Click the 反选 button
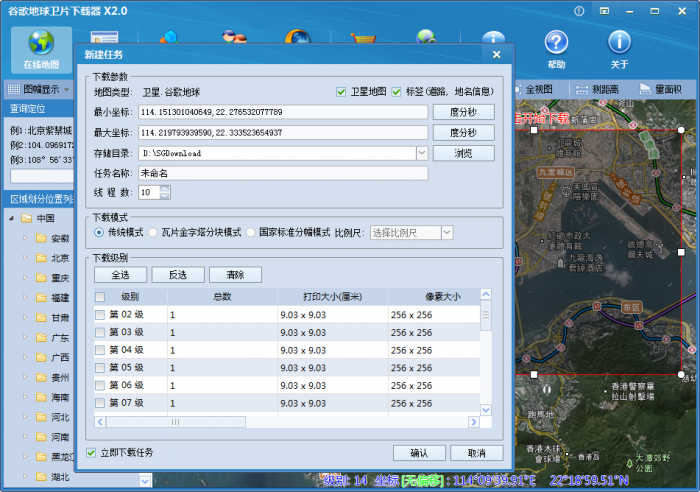 click(x=178, y=275)
